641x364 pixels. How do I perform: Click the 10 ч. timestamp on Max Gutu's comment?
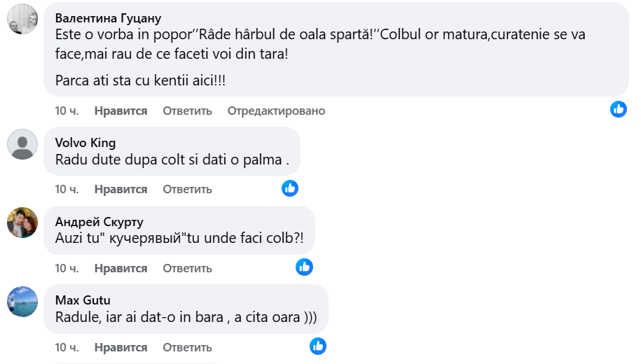67,347
